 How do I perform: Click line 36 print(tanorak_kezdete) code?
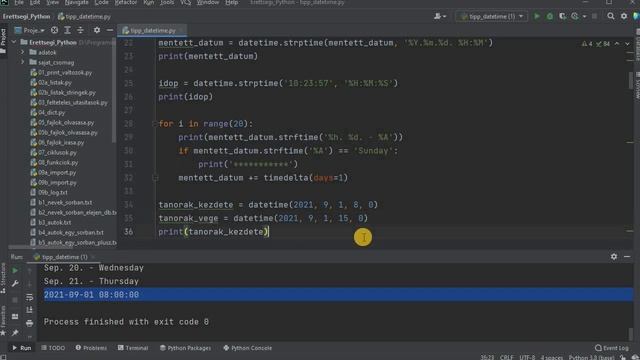[213, 231]
